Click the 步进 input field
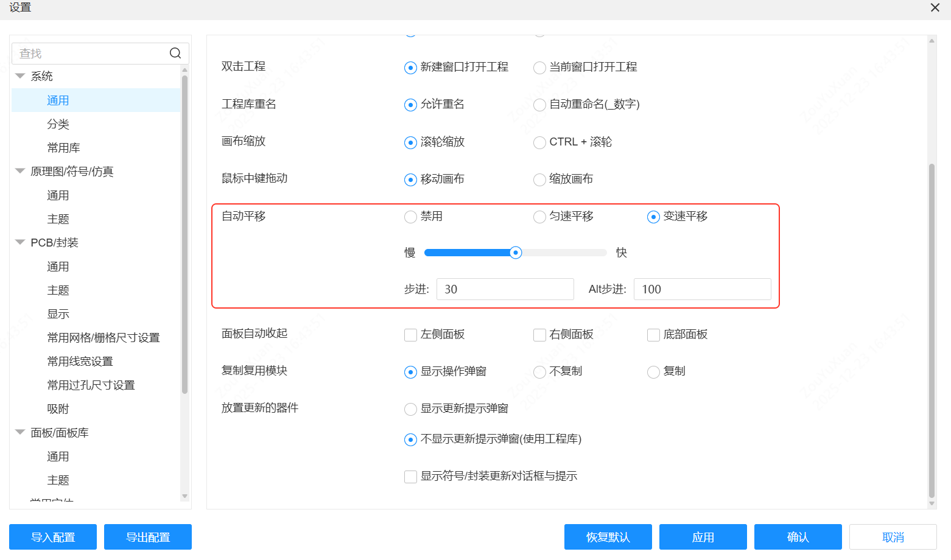The image size is (951, 560). pyautogui.click(x=505, y=289)
